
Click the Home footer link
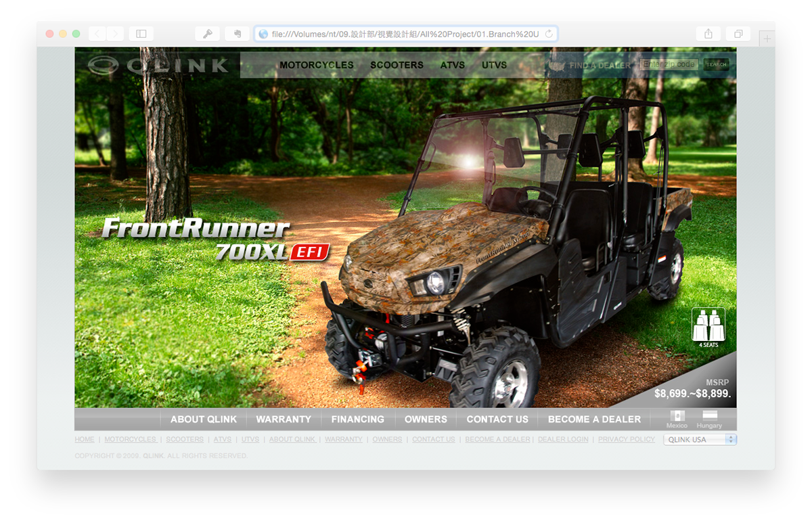pos(85,439)
